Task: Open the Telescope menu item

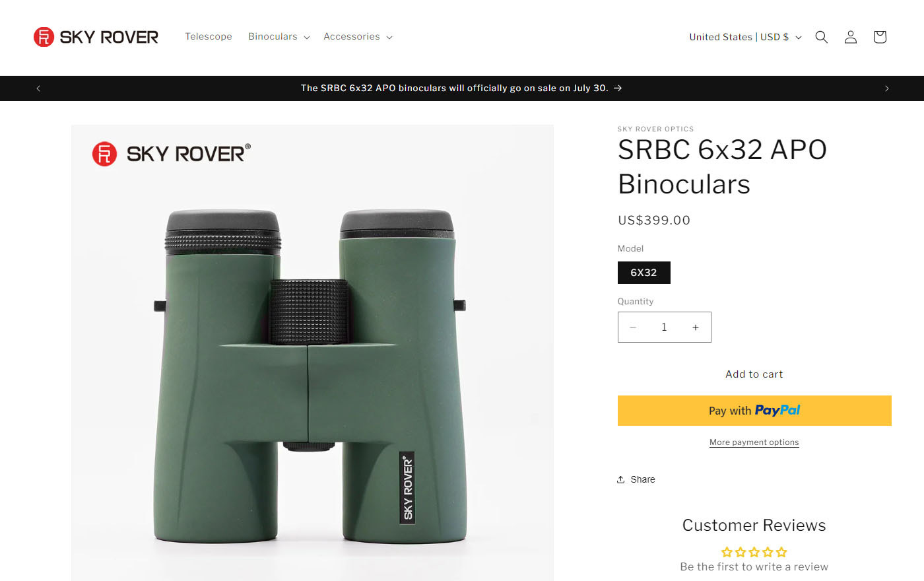Action: coord(209,37)
